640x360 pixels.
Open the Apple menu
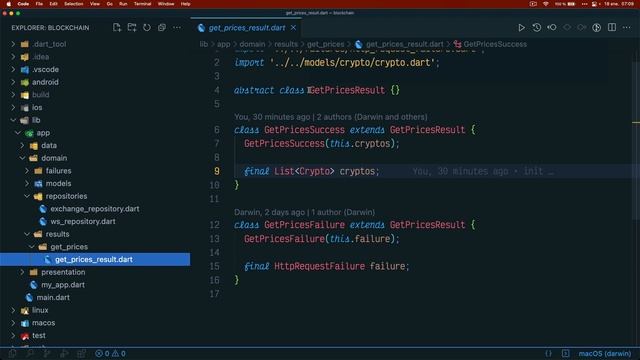click(9, 4)
